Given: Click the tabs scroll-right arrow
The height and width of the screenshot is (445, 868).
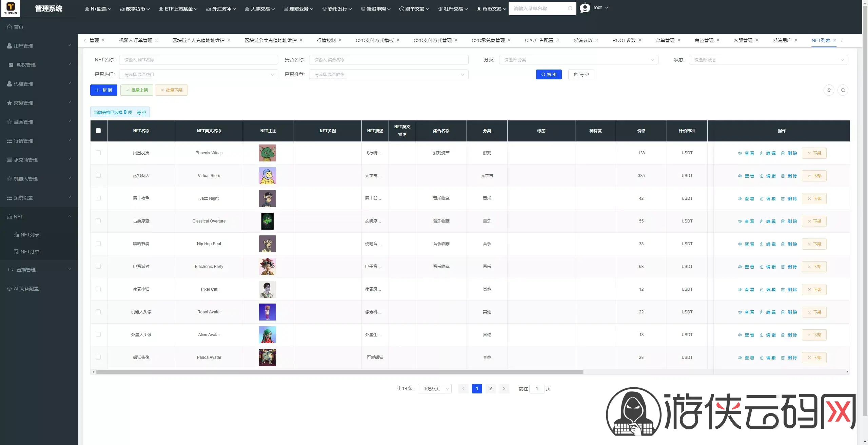Looking at the screenshot, I should tap(842, 41).
